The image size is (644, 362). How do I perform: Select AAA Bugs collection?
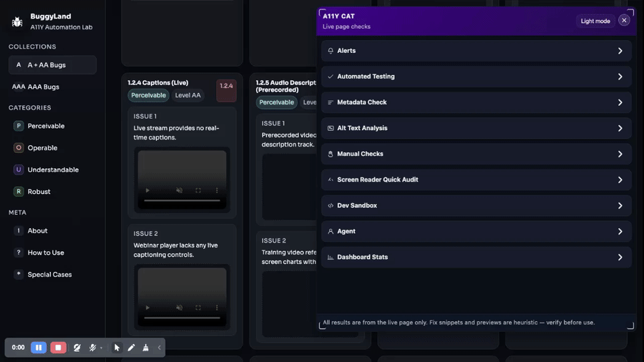click(x=43, y=87)
